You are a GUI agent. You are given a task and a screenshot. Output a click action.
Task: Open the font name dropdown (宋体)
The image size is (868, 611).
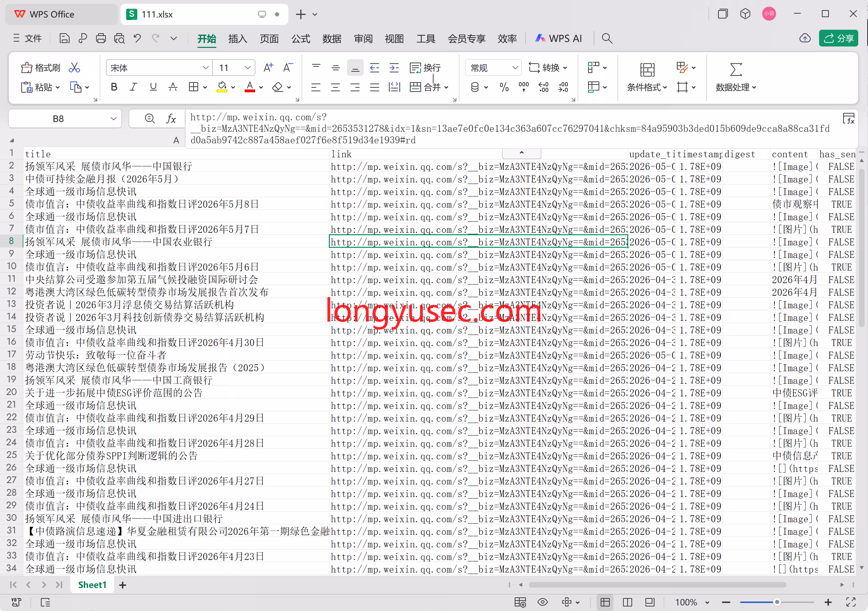[x=205, y=68]
